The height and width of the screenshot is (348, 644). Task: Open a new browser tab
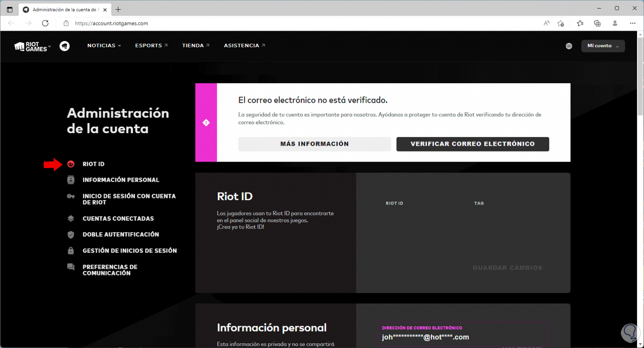coord(118,9)
